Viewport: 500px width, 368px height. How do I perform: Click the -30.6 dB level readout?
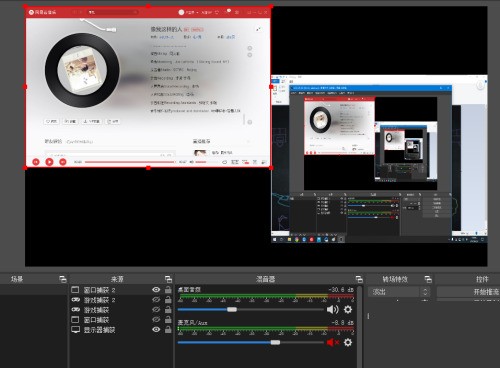[341, 290]
